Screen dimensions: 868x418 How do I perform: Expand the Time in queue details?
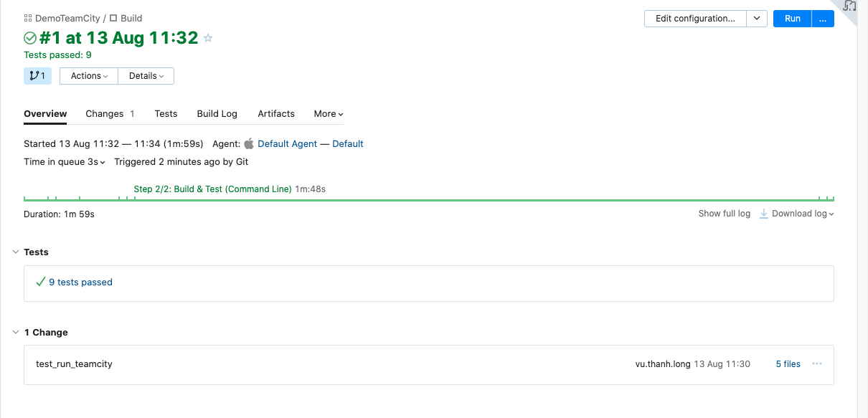tap(65, 162)
